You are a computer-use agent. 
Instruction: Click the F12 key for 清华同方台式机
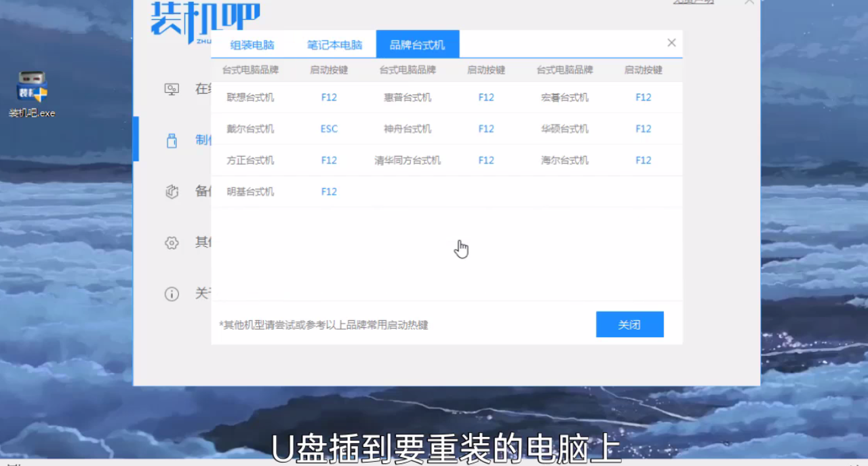pyautogui.click(x=486, y=160)
